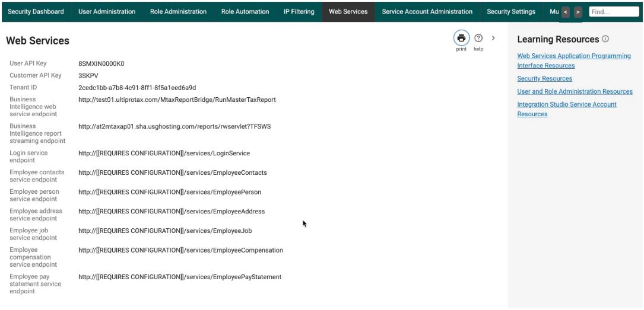Switch to the User Administration tab
This screenshot has width=644, height=310.
[107, 11]
